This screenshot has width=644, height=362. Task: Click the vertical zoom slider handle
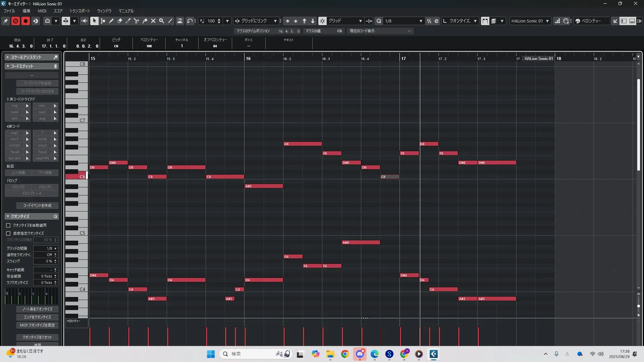click(638, 306)
